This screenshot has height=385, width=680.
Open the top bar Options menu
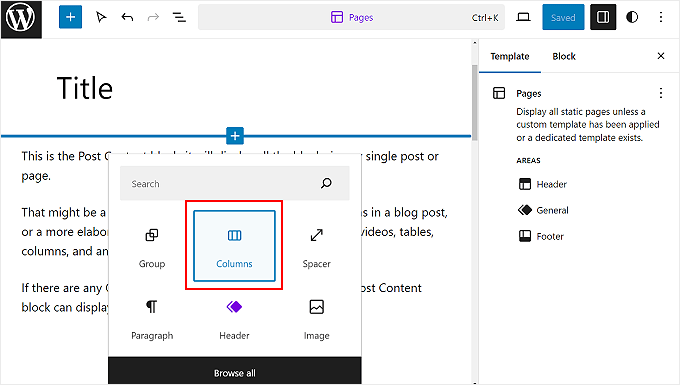click(x=660, y=17)
